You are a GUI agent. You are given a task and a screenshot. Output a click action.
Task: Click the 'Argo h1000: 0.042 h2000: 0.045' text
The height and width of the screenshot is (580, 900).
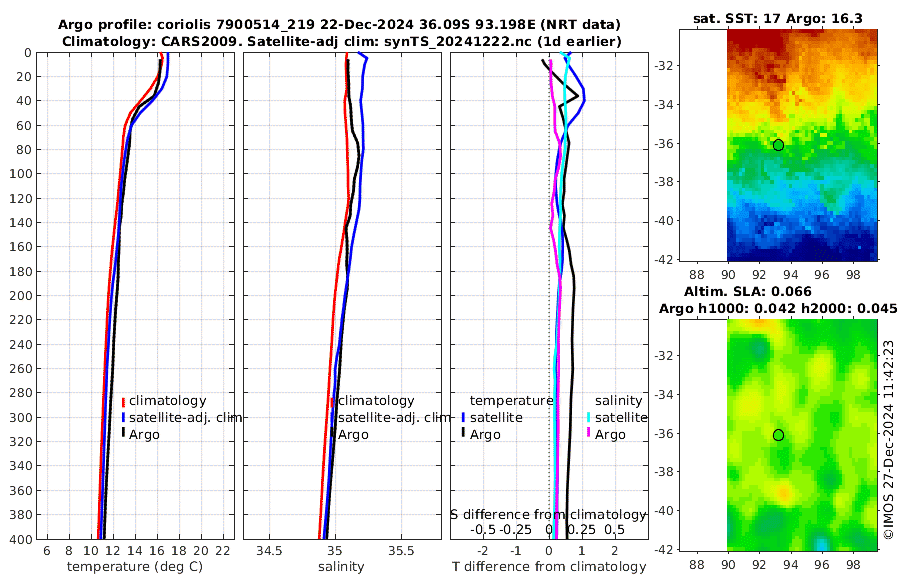778,308
